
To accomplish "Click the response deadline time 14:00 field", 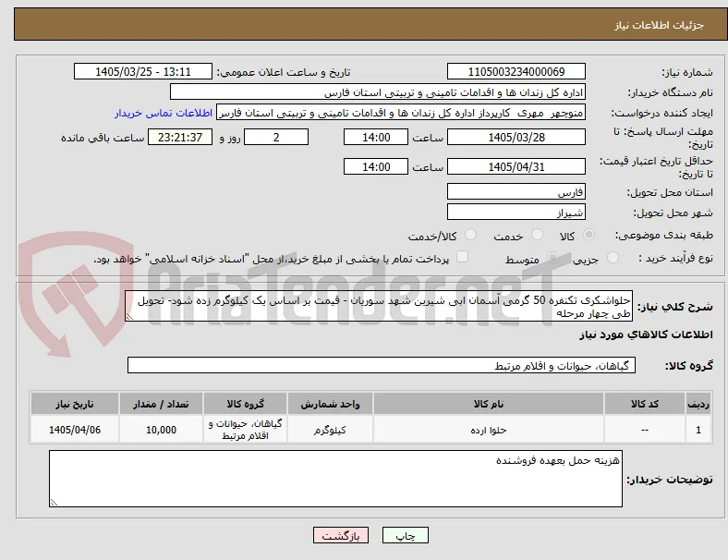I will coord(376,138).
